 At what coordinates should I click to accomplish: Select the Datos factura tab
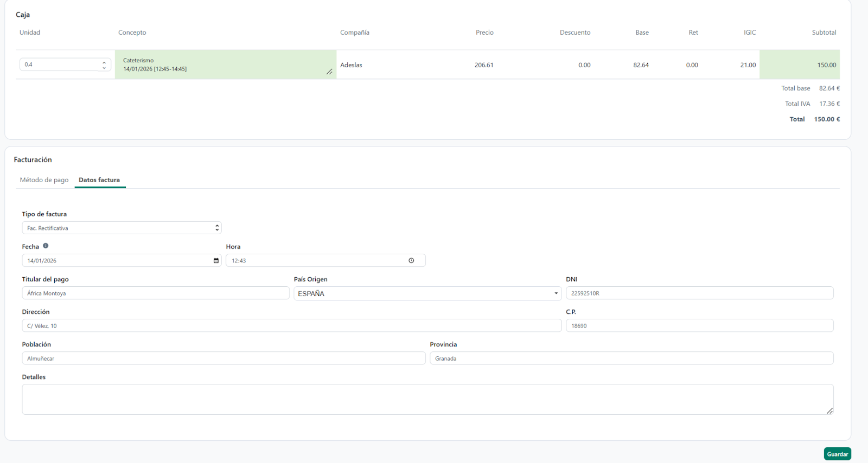tap(99, 180)
